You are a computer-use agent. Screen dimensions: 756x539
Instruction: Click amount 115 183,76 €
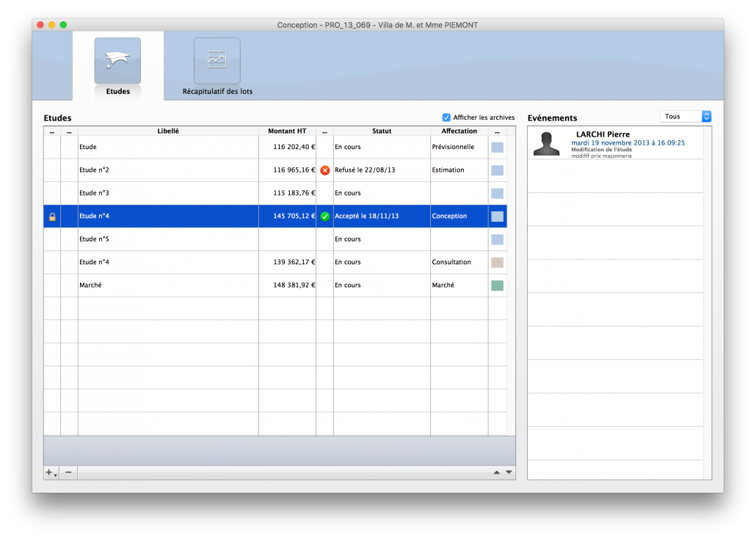point(294,193)
